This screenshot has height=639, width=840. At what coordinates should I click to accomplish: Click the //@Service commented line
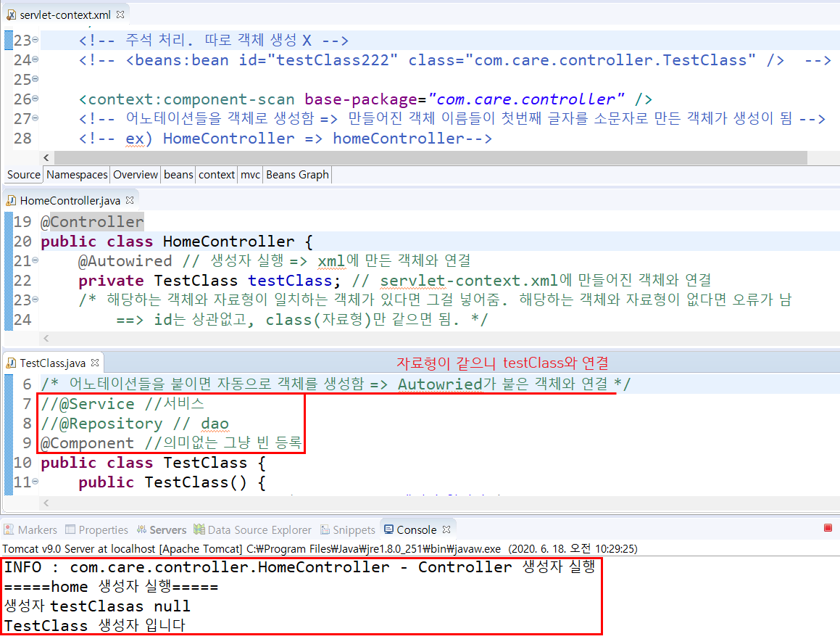pos(122,404)
